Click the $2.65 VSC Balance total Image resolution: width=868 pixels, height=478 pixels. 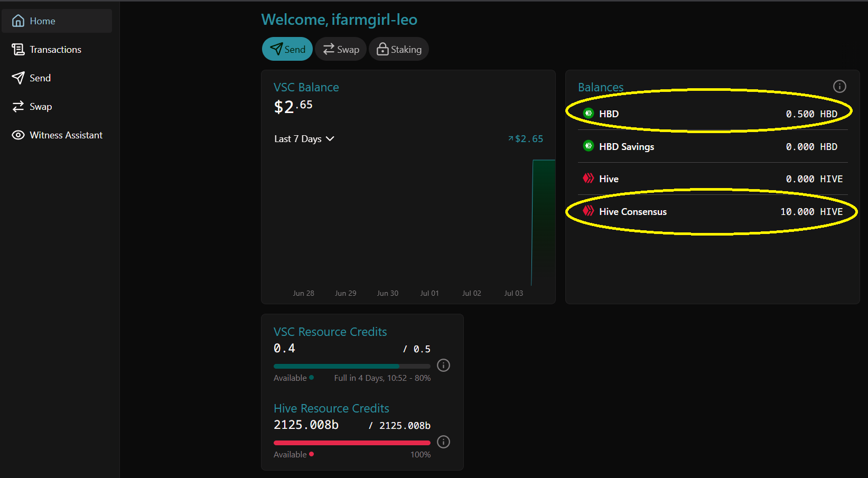pos(293,107)
